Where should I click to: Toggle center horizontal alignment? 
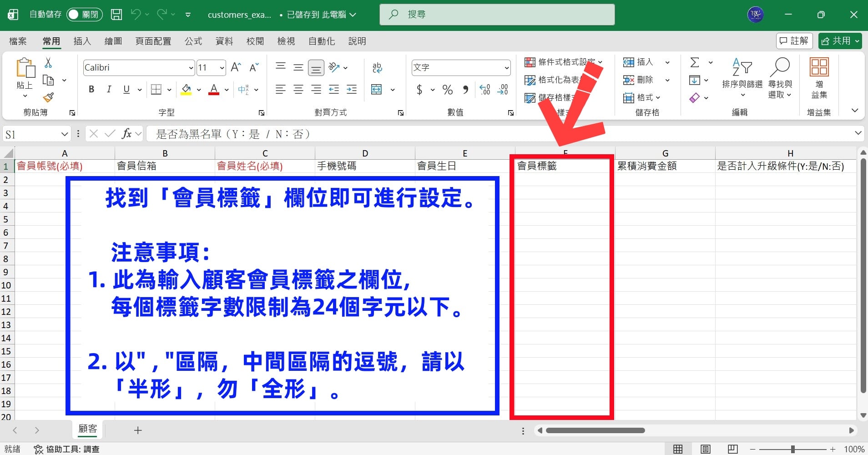pyautogui.click(x=298, y=89)
